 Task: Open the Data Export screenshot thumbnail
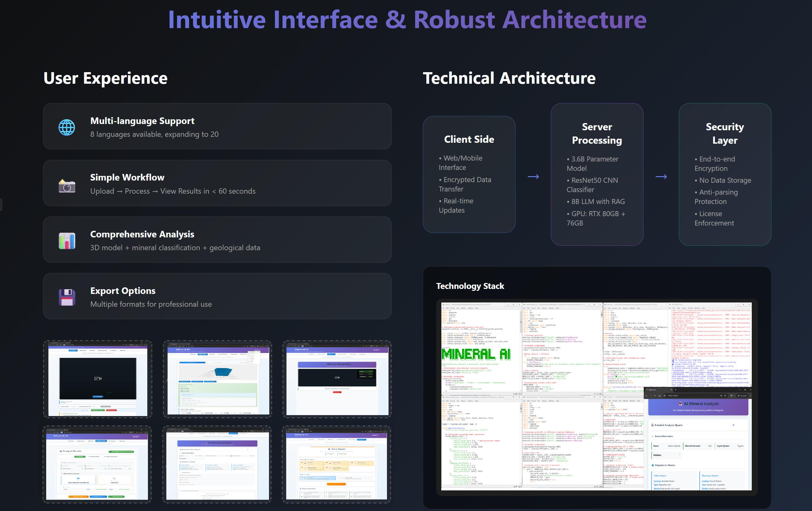(x=336, y=464)
